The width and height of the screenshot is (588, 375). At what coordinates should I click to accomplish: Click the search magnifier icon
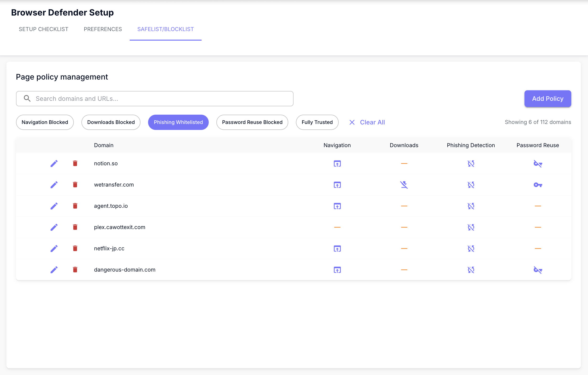click(27, 98)
